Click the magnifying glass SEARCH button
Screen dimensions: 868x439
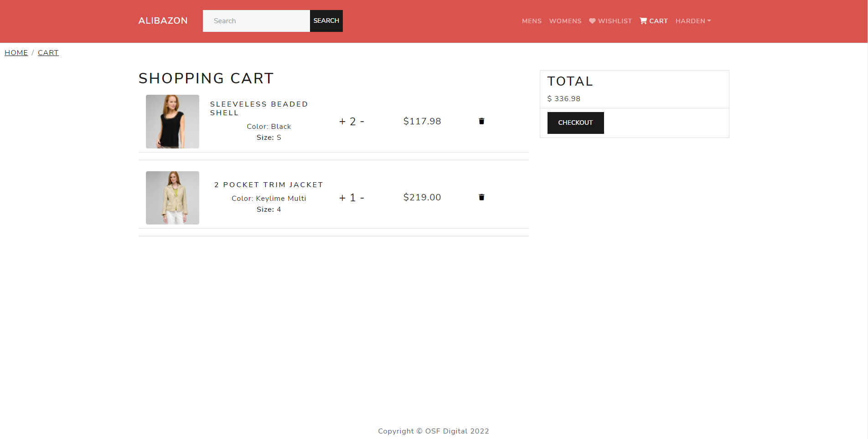point(326,20)
